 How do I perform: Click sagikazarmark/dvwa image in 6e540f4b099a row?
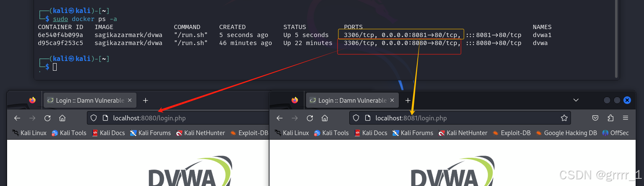[x=128, y=35]
